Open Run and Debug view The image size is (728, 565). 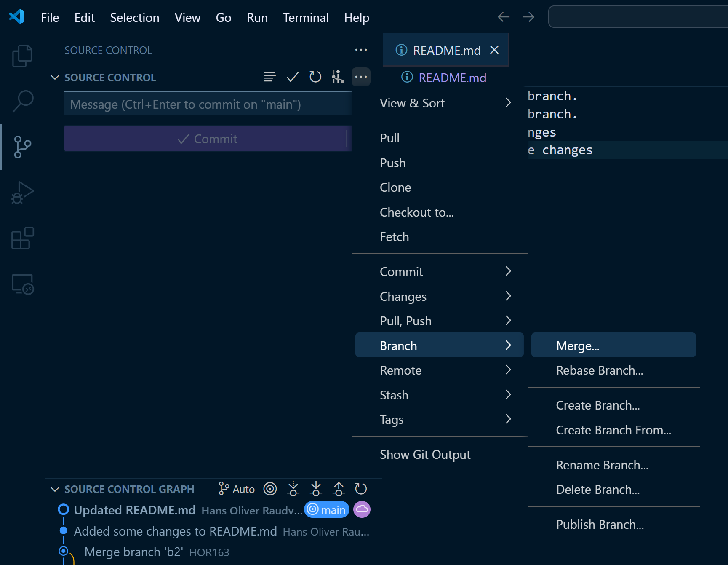tap(22, 193)
